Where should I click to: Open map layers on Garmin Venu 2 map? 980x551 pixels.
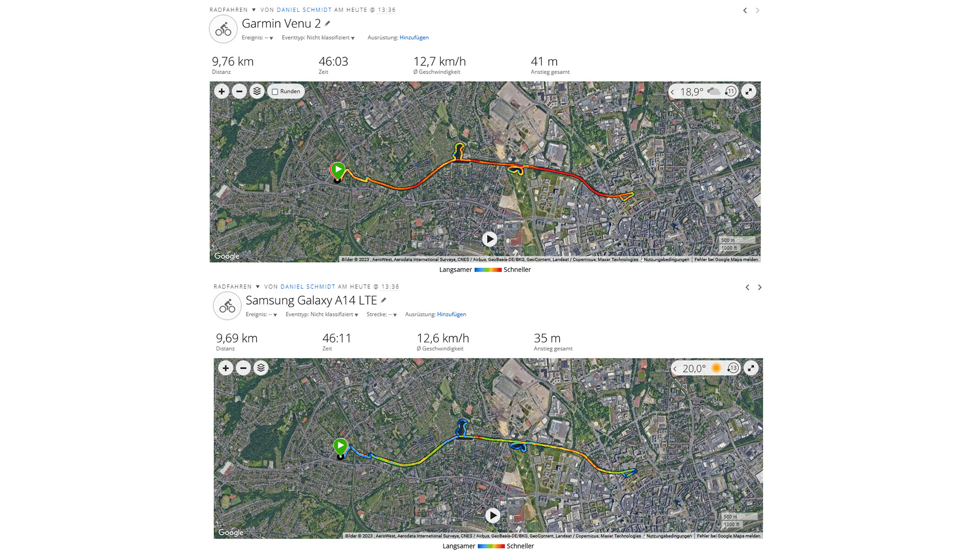tap(257, 91)
